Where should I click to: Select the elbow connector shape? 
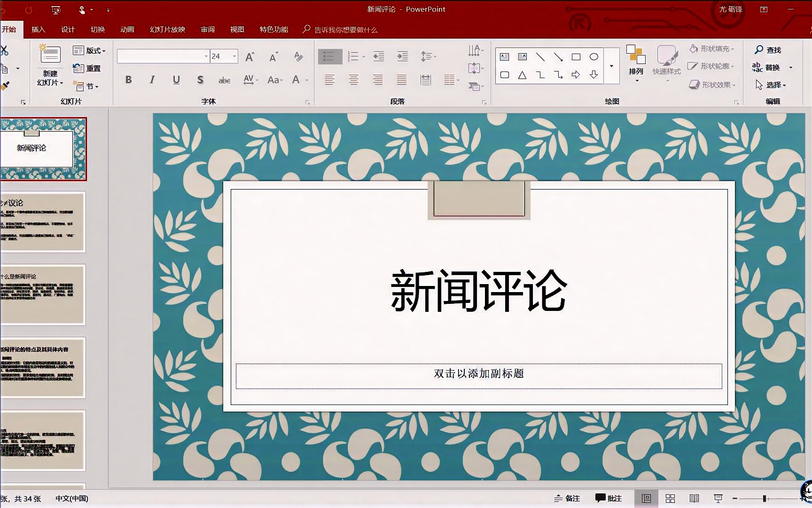point(540,75)
